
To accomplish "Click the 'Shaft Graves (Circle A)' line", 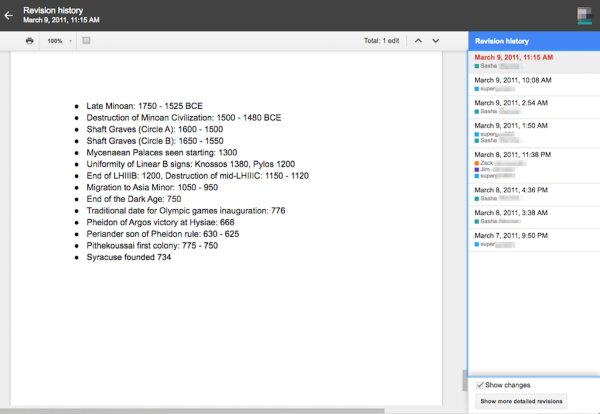I will pos(155,129).
